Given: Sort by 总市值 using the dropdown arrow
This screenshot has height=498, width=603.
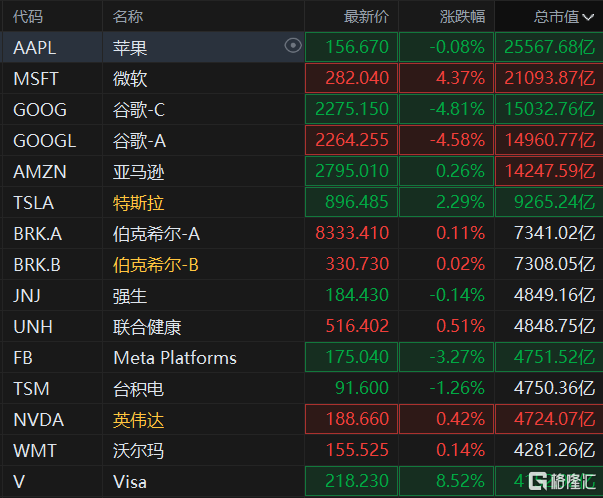Looking at the screenshot, I should (588, 17).
